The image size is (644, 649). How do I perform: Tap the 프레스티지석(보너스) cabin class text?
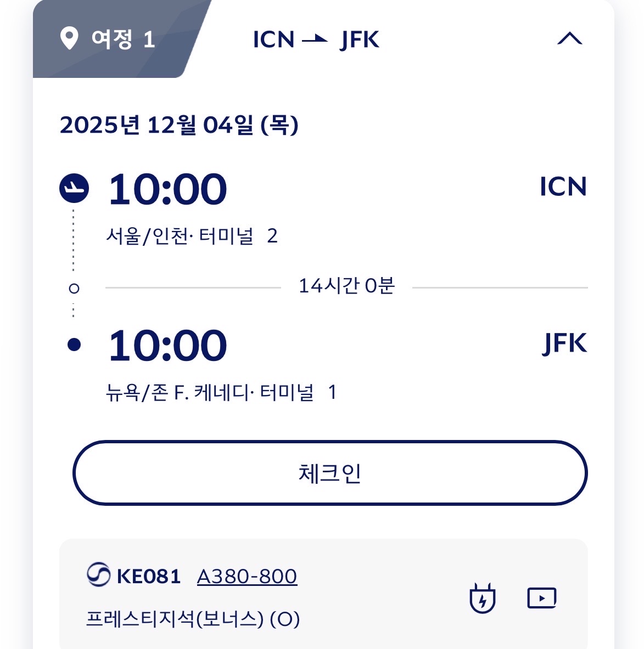point(193,619)
